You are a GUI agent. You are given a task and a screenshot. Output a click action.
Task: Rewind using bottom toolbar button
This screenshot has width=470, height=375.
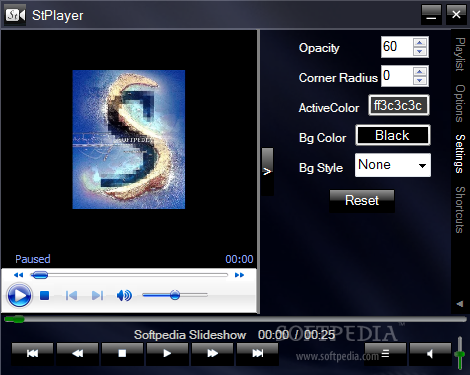(x=77, y=354)
